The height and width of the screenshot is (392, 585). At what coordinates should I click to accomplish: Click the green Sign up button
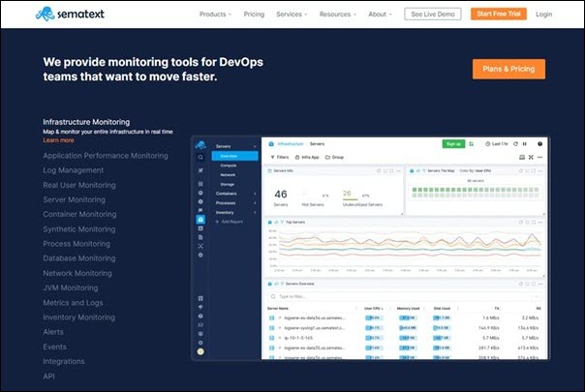point(453,144)
